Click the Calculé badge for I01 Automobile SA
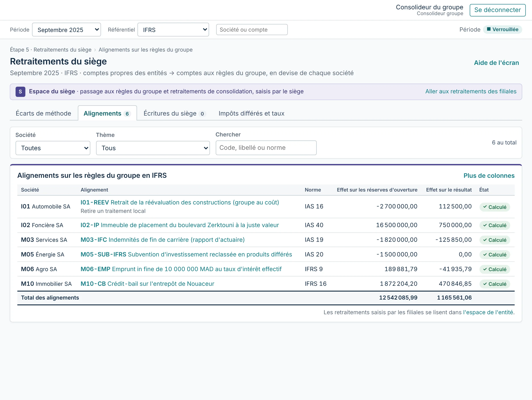The height and width of the screenshot is (400, 532). click(x=494, y=207)
